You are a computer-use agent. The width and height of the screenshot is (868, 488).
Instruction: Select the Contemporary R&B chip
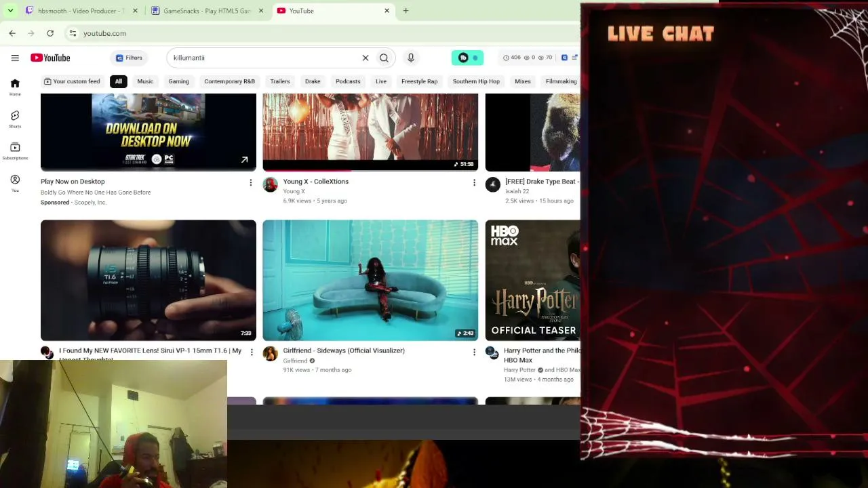230,81
